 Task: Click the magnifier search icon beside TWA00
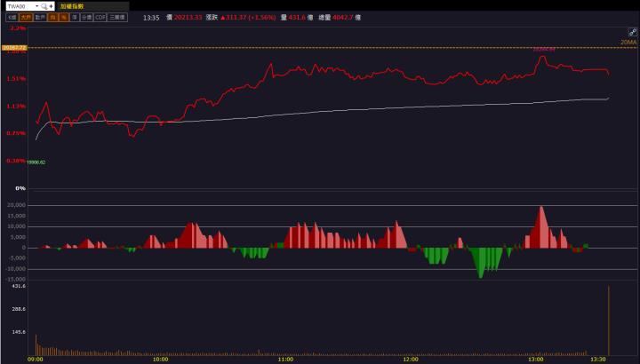point(44,6)
